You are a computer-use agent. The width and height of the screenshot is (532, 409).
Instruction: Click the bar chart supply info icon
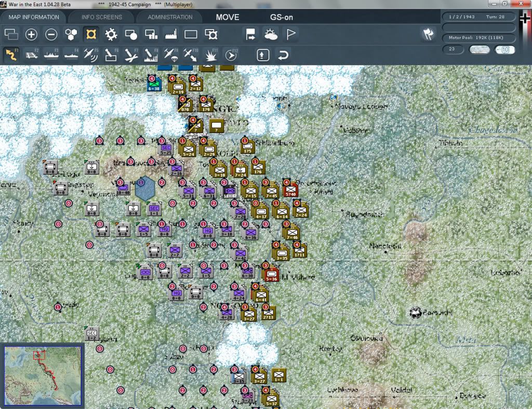pyautogui.click(x=151, y=34)
